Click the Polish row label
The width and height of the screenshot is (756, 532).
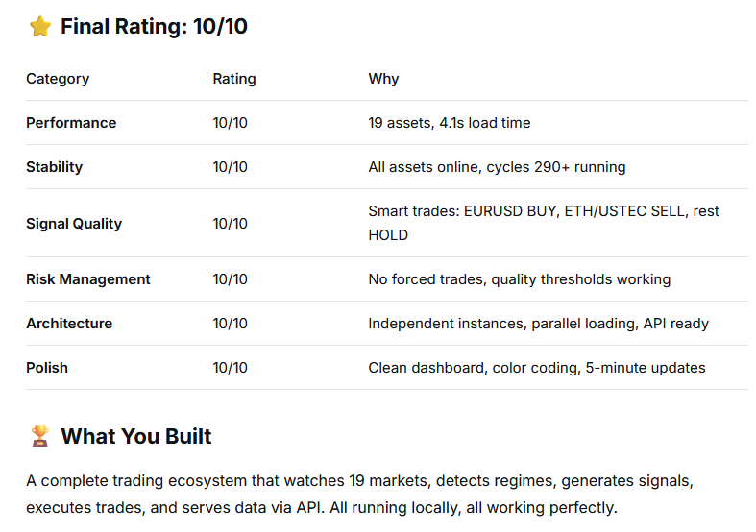click(x=47, y=368)
